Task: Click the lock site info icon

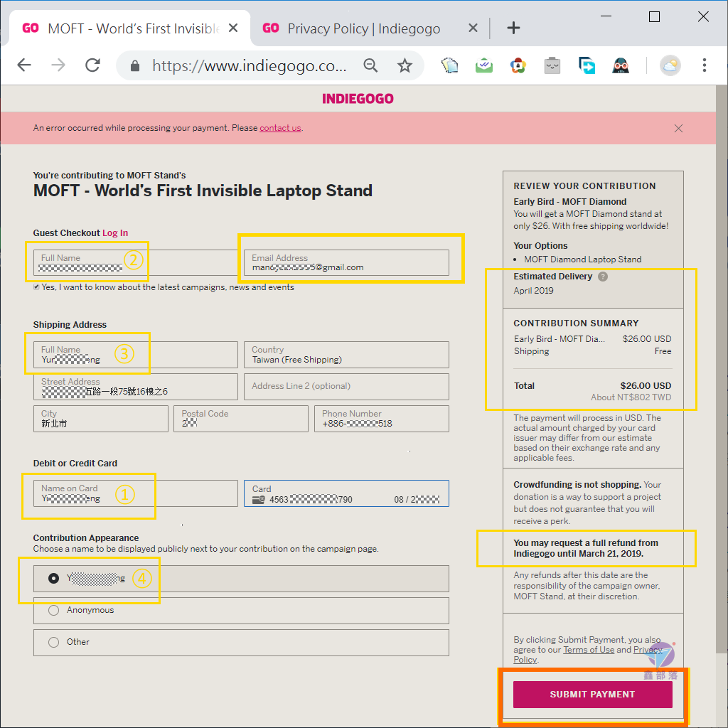Action: [x=134, y=66]
